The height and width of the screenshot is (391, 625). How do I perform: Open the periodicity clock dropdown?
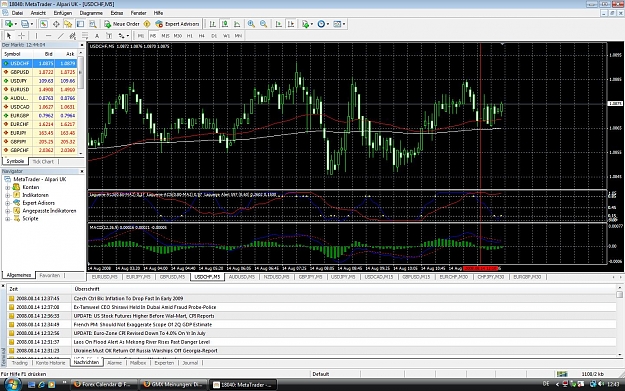click(x=323, y=24)
